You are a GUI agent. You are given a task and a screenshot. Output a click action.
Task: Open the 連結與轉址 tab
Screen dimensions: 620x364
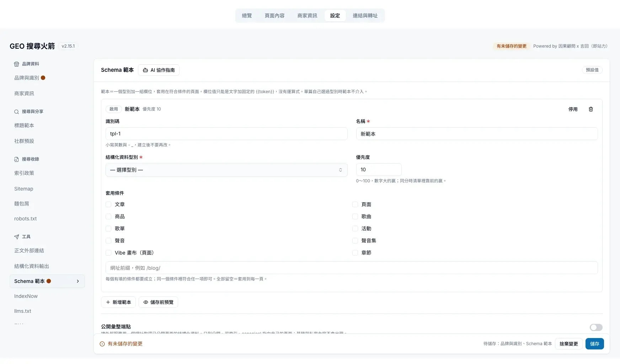pos(365,16)
